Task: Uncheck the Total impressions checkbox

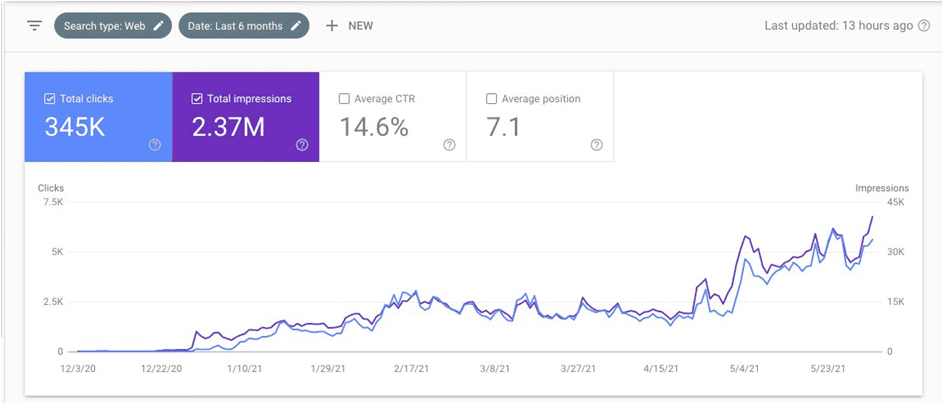Action: pos(197,99)
